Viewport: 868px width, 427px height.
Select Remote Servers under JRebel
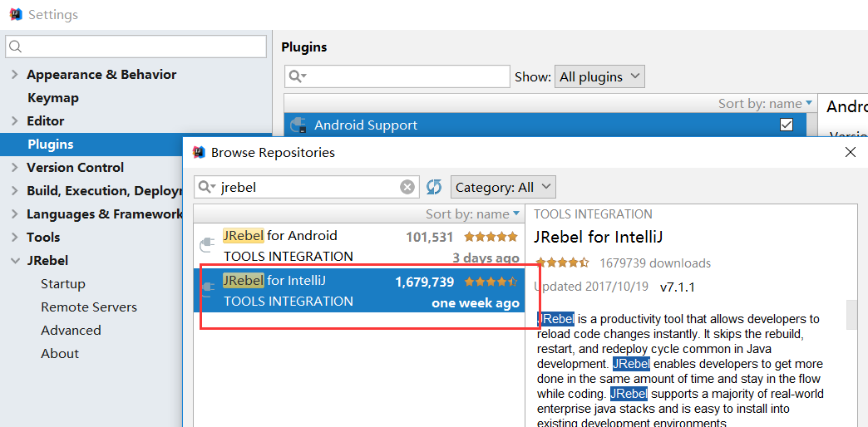coord(89,307)
